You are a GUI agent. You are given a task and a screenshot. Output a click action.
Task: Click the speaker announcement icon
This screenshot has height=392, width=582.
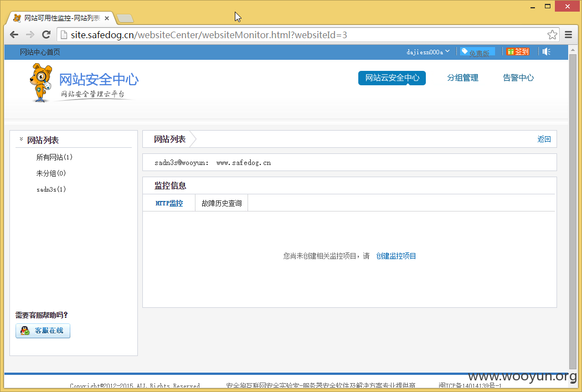point(547,51)
